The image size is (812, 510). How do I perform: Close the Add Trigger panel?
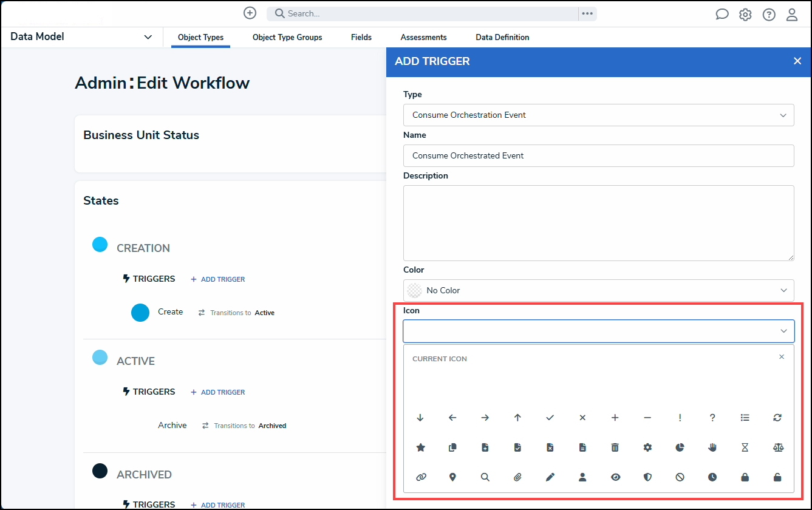click(x=797, y=61)
